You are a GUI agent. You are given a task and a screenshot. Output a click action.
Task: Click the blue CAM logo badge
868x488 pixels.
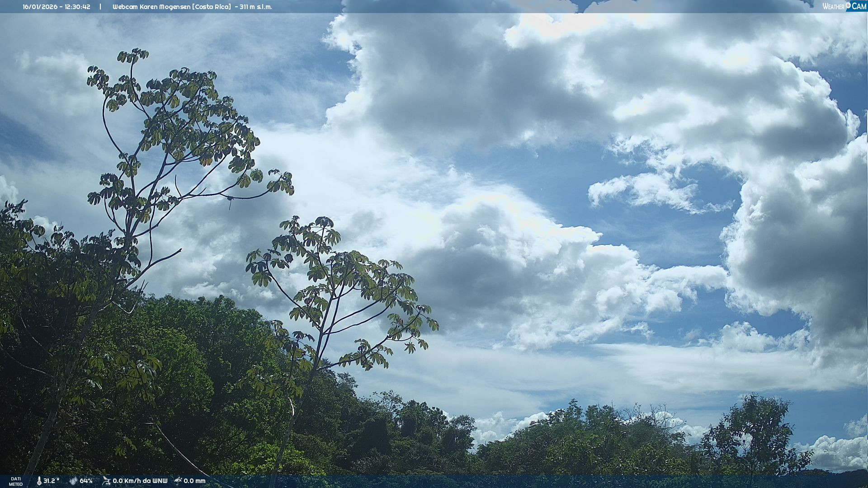pos(859,6)
